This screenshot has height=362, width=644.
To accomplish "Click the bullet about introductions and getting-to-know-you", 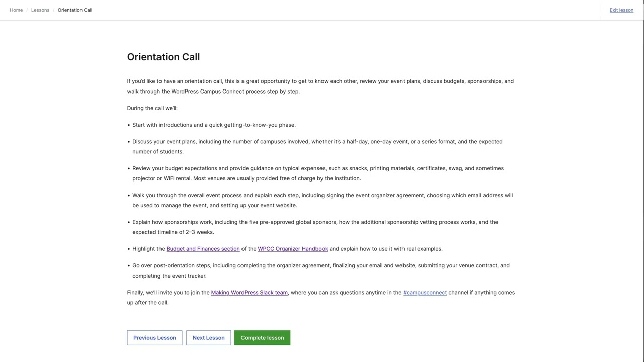I will (214, 125).
